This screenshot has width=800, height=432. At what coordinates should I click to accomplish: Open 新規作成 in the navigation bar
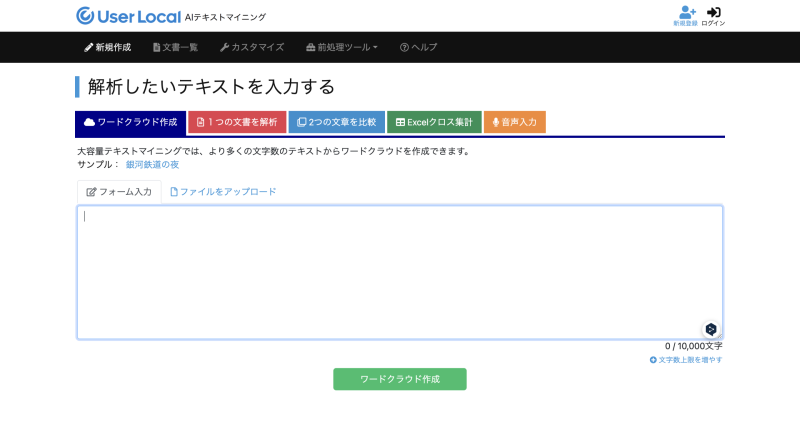[107, 47]
